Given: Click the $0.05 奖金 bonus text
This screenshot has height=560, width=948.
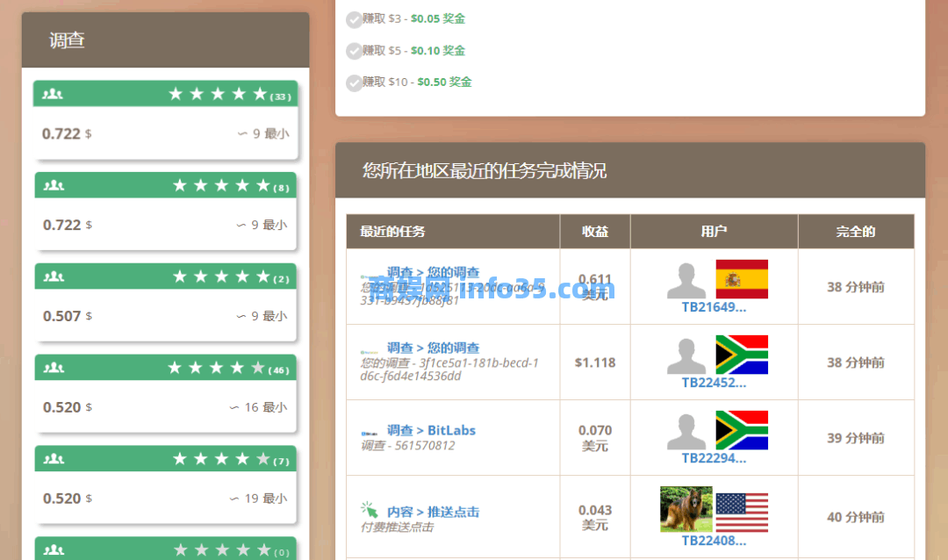Looking at the screenshot, I should click(438, 18).
